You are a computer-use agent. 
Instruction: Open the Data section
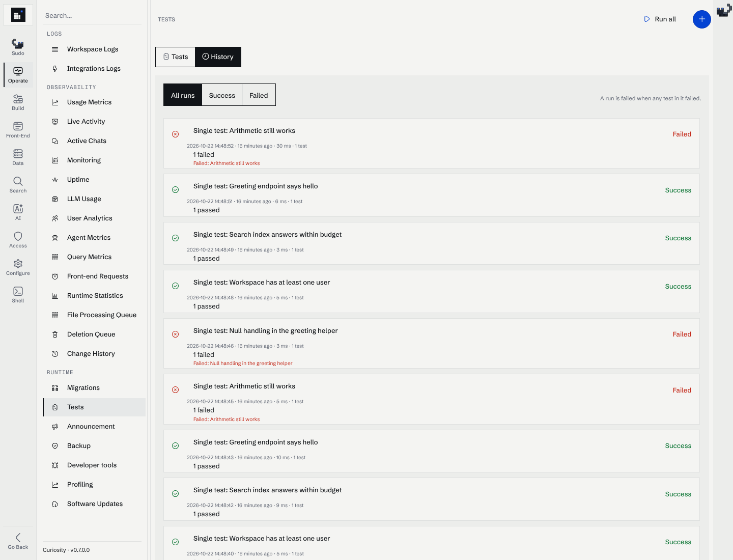(18, 157)
